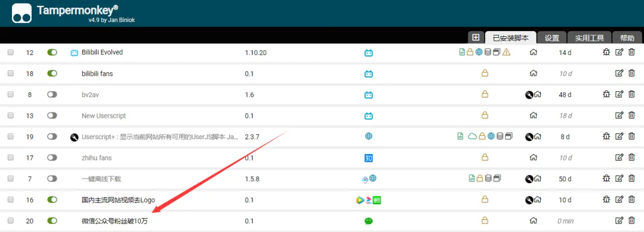The width and height of the screenshot is (644, 232).
Task: Check the 微信公众号粉丝破10万 row checkbox
Action: 10,221
